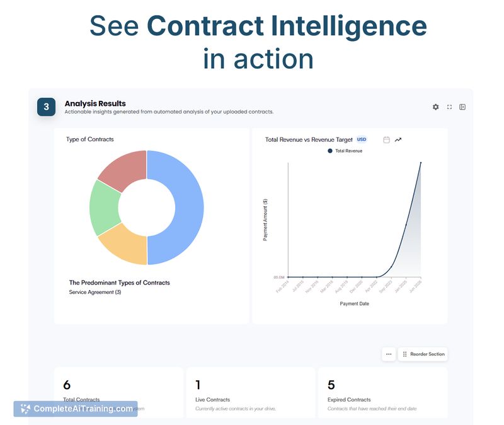Viewport: 504px width, 425px height.
Task: Click the step 3 number badge
Action: click(46, 107)
